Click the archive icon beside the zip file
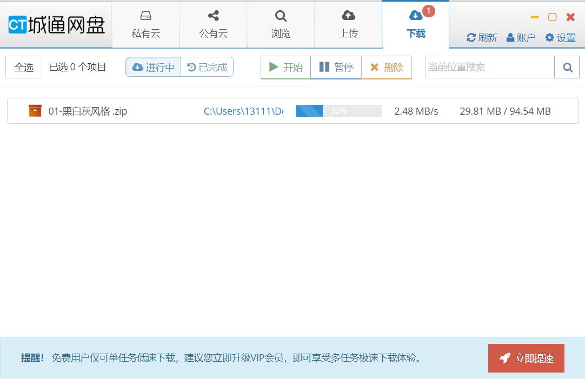The width and height of the screenshot is (585, 392). pos(35,110)
